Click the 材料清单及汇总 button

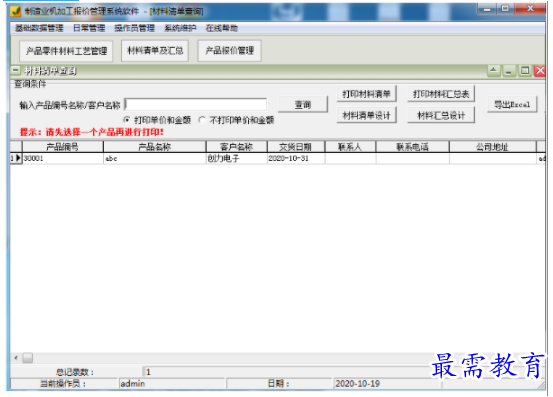tap(155, 51)
